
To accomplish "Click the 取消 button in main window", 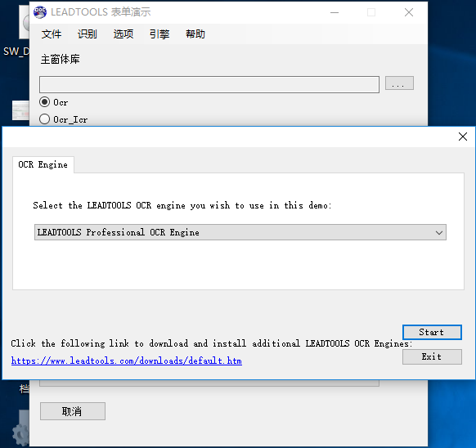I will [x=73, y=411].
